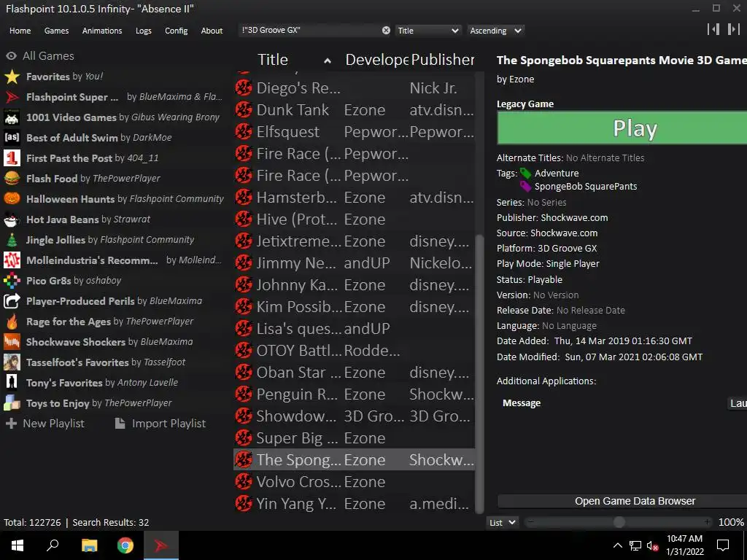Select the Yin Yang Y... game row
747x560 pixels.
coord(354,503)
